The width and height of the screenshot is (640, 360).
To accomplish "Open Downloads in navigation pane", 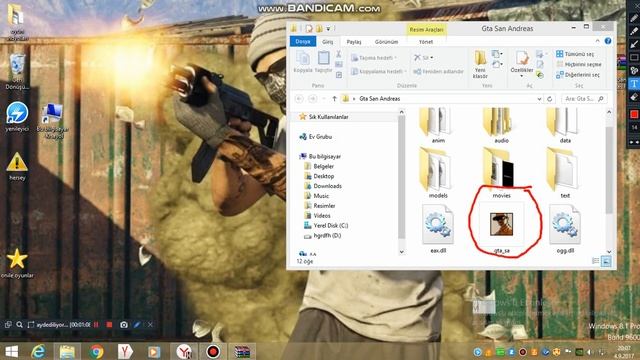I will [323, 186].
